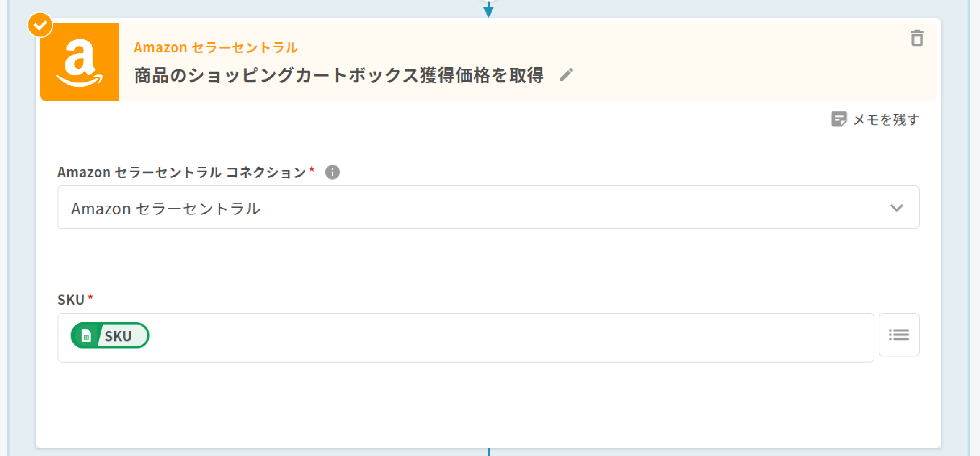Click the pencil icon to rename step
Viewport: 980px width, 456px height.
[x=566, y=75]
